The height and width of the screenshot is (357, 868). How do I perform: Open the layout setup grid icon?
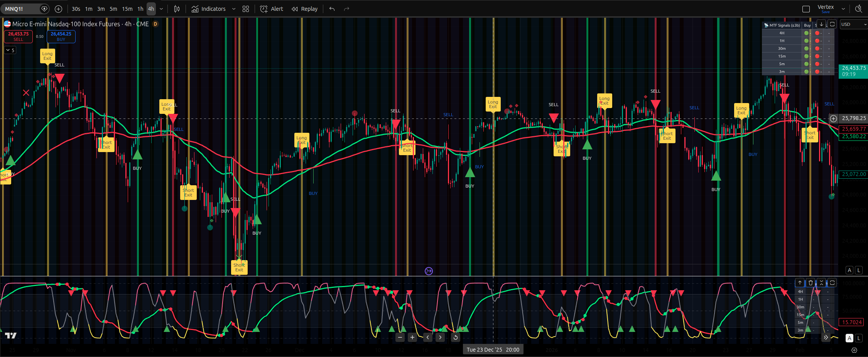point(246,9)
